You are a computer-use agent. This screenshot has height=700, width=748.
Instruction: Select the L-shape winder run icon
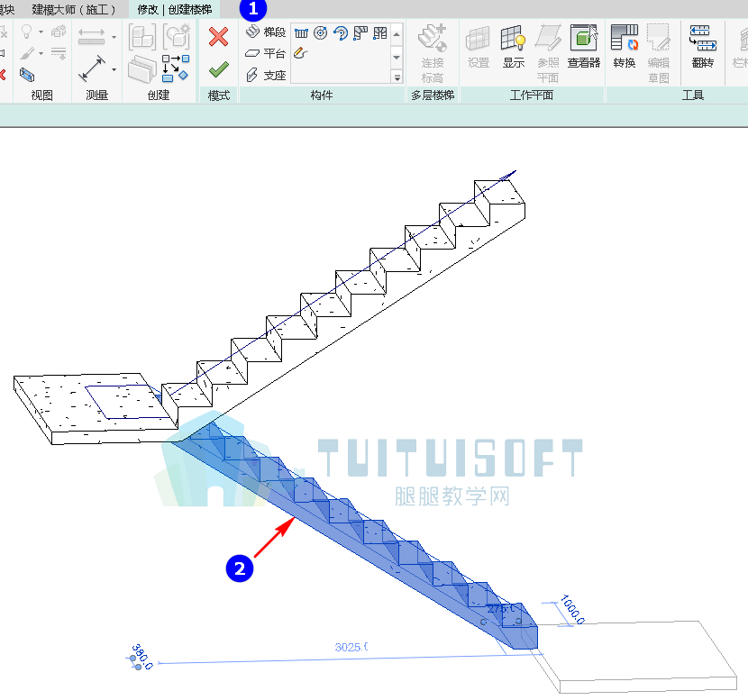[360, 33]
